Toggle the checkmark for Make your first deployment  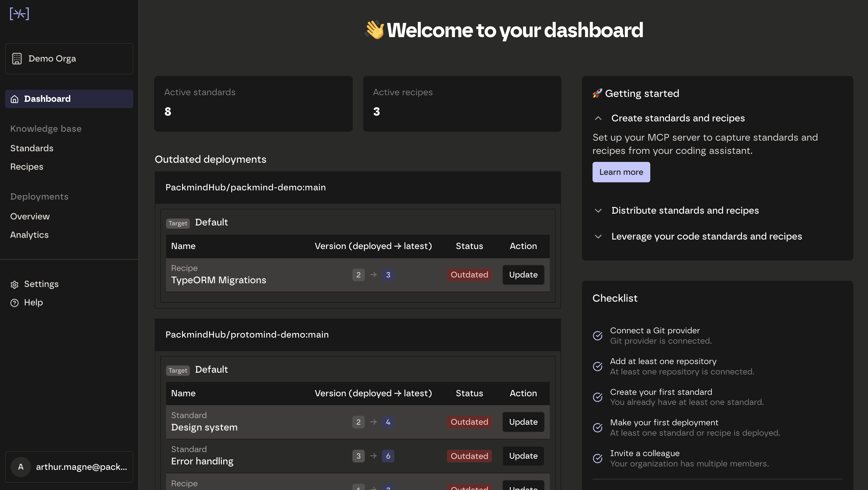597,428
